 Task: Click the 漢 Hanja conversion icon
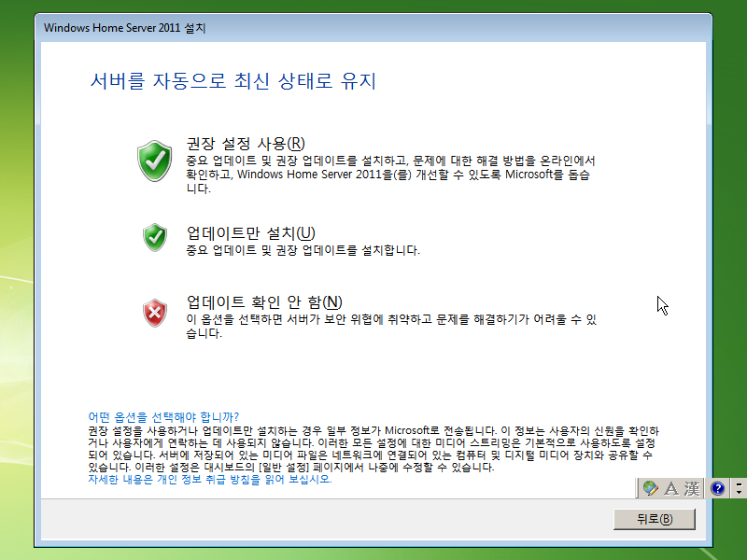click(x=692, y=488)
